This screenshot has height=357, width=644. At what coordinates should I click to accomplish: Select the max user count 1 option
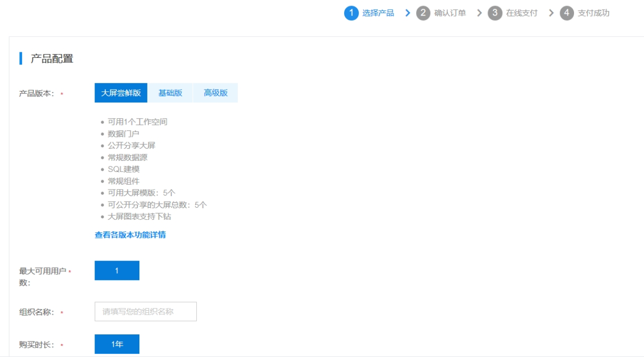(117, 271)
